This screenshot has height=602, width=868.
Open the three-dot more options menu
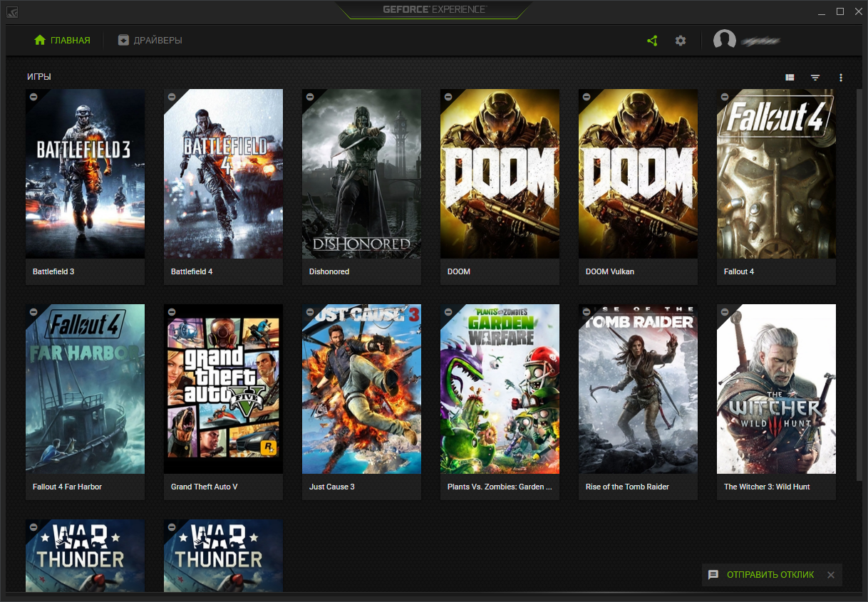[841, 78]
